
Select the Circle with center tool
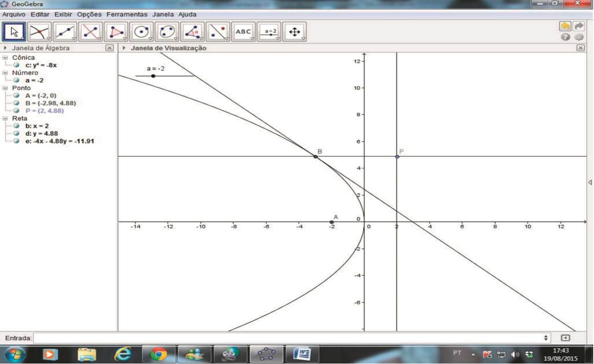[142, 32]
